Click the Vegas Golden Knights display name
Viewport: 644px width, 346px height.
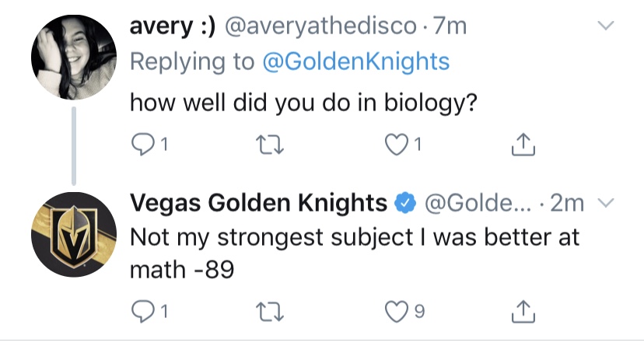258,203
